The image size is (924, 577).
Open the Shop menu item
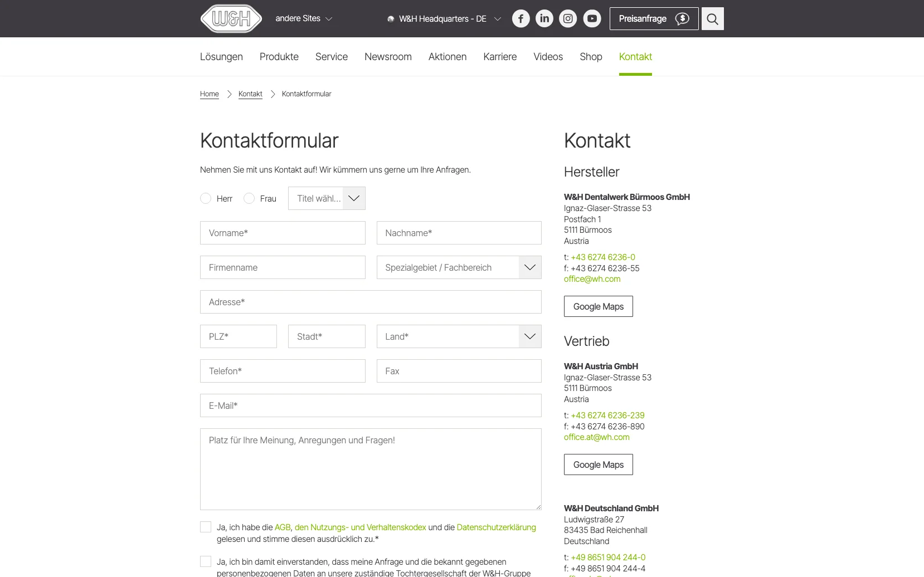(591, 57)
